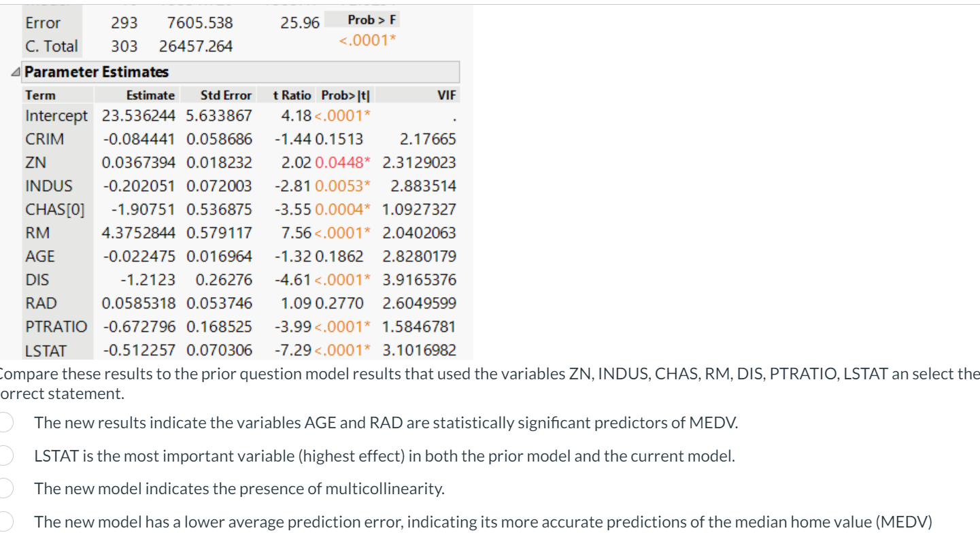
Task: Click the Term column header
Action: pos(41,95)
